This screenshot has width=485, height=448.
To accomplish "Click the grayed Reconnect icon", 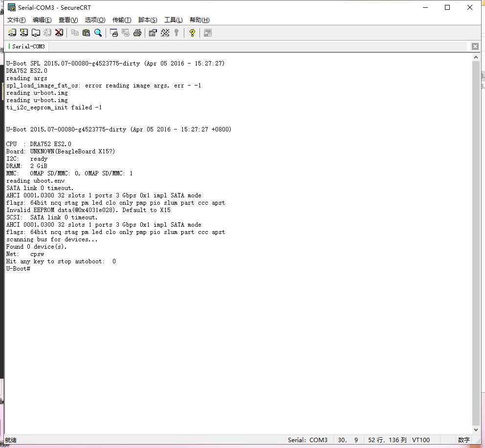I will click(x=47, y=33).
